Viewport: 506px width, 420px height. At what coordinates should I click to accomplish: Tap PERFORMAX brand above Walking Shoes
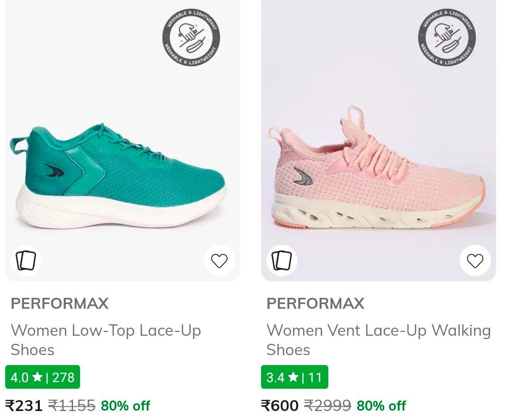[x=316, y=304]
